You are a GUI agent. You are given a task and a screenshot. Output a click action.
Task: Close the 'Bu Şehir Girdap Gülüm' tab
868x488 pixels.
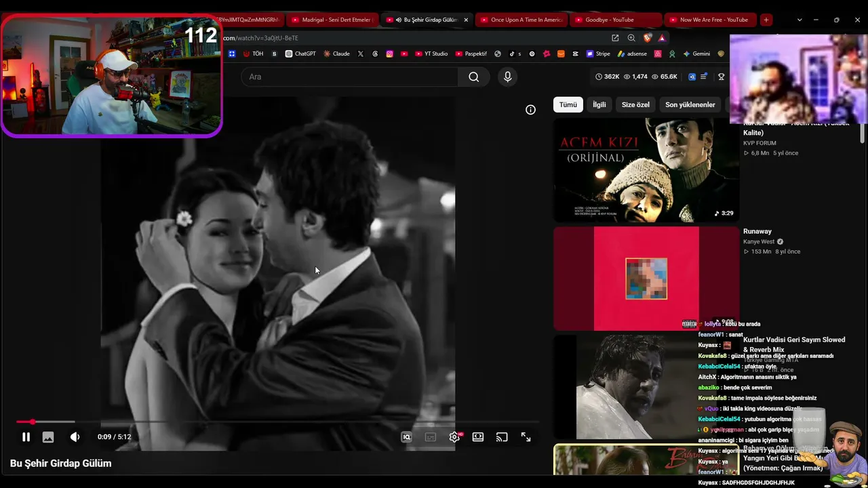(x=466, y=20)
